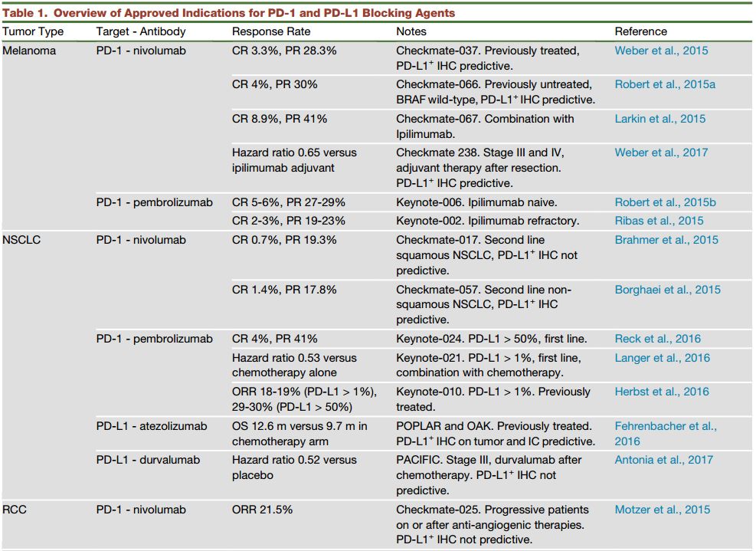The width and height of the screenshot is (756, 551).
Task: Click the ORR 21.5% value
Action: tap(262, 510)
